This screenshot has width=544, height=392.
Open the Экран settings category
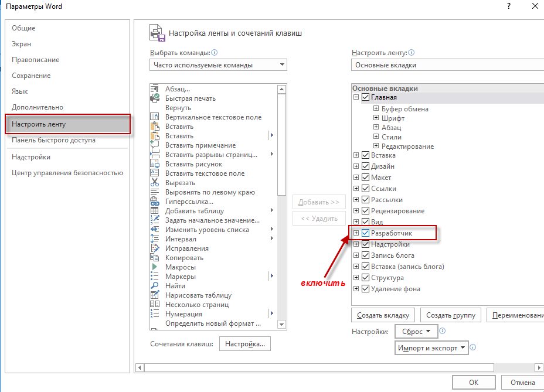point(67,44)
